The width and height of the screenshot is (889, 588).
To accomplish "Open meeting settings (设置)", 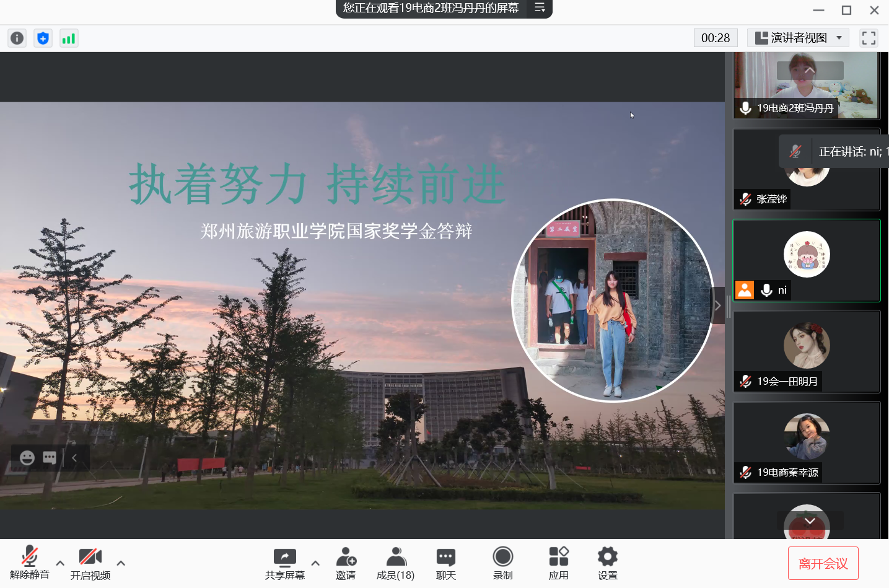I will tap(607, 563).
